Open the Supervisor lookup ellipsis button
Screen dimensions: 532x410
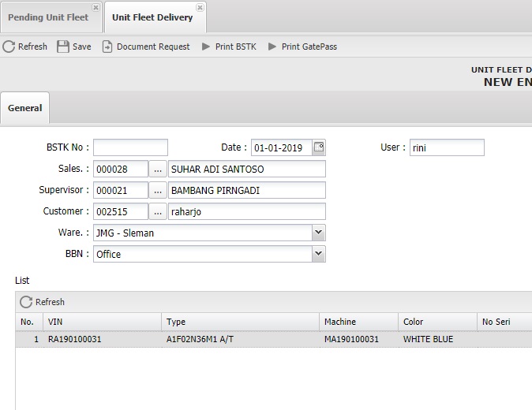coord(158,190)
